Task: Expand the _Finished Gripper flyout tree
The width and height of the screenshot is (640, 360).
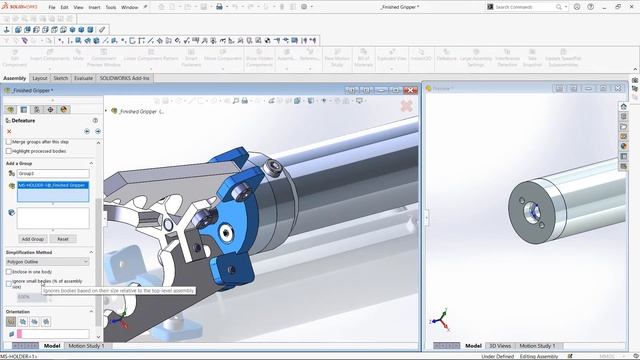Action: [x=107, y=111]
